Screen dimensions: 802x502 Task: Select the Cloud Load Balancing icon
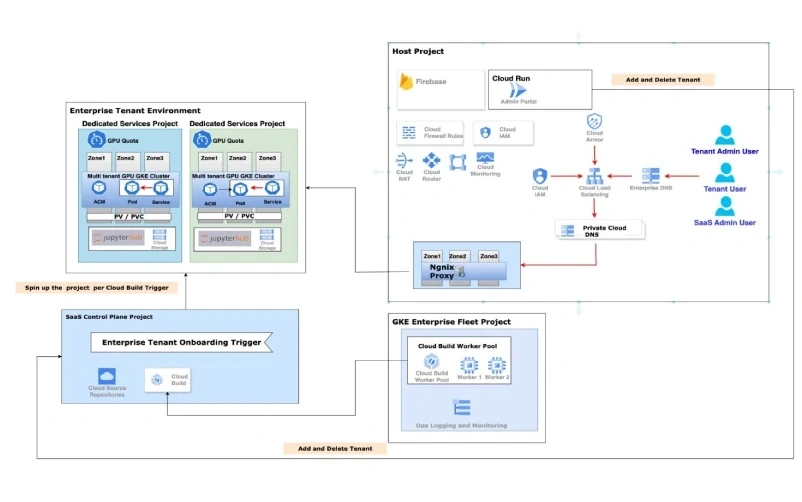tap(594, 175)
